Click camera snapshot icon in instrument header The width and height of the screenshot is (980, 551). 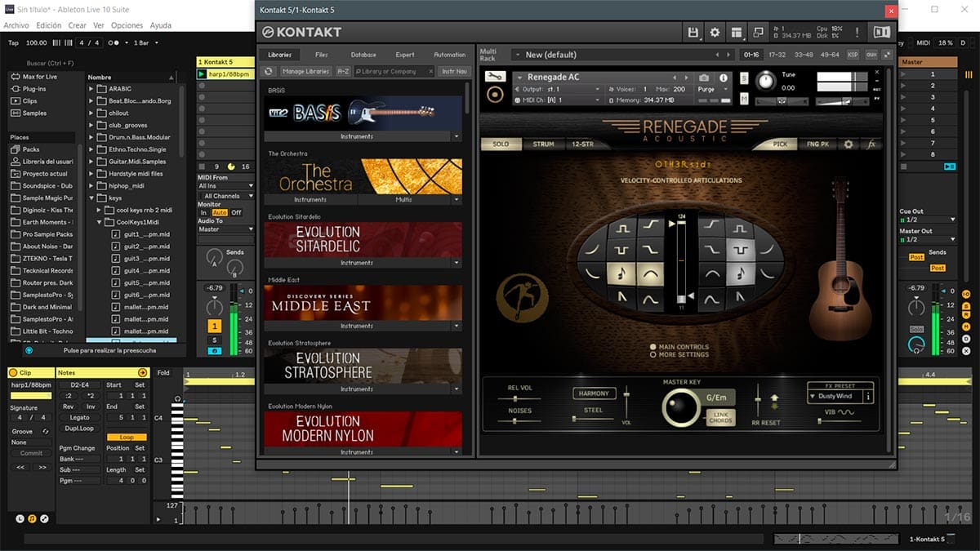coord(704,78)
